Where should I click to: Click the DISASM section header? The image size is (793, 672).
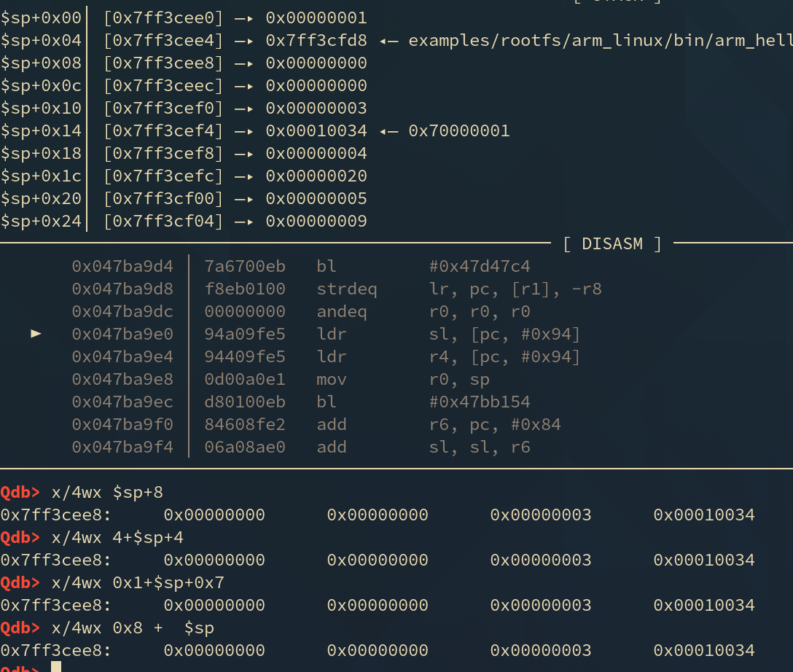(612, 243)
